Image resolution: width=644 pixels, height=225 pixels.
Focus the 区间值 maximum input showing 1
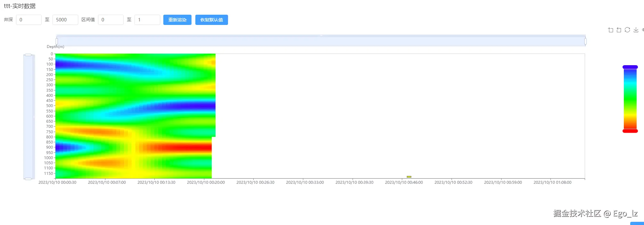(147, 20)
